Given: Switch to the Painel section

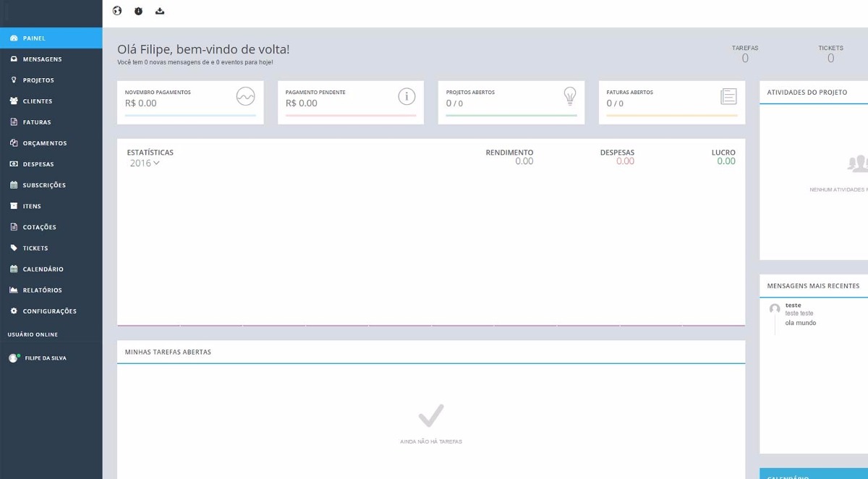Looking at the screenshot, I should [x=34, y=38].
